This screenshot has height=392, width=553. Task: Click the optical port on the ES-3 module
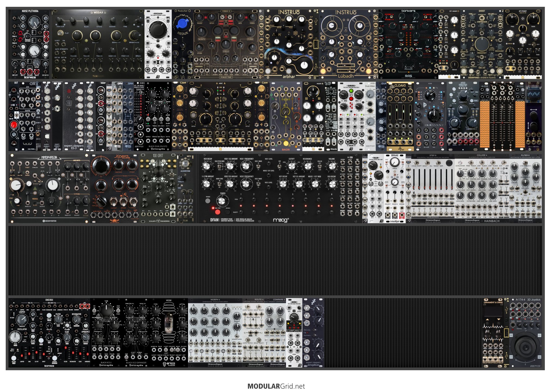click(69, 103)
